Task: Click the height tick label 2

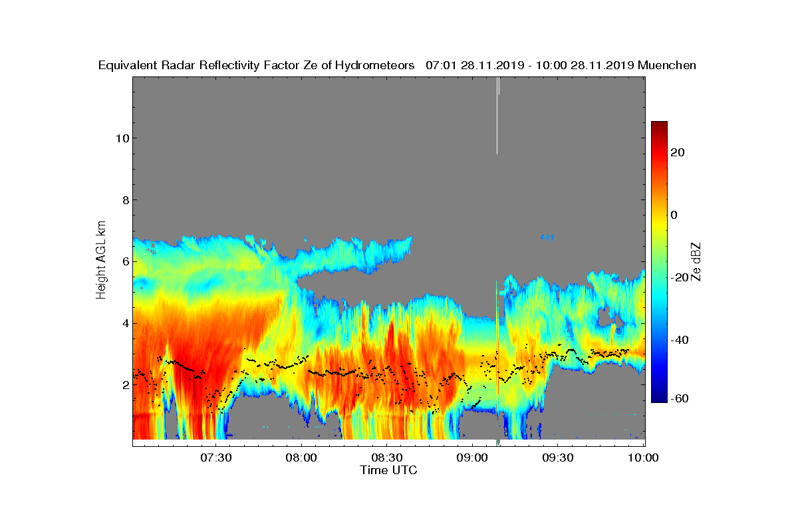Action: pos(124,385)
